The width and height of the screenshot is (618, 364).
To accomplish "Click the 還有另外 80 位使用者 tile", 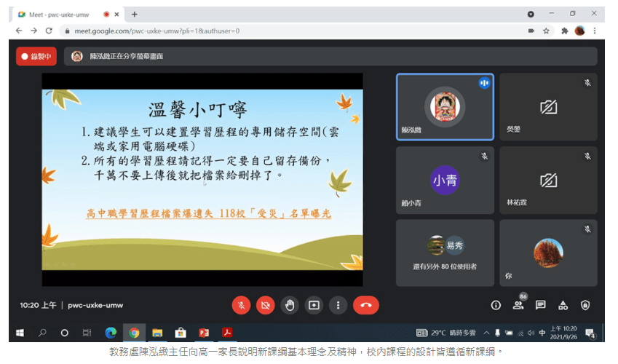I will pos(445,253).
